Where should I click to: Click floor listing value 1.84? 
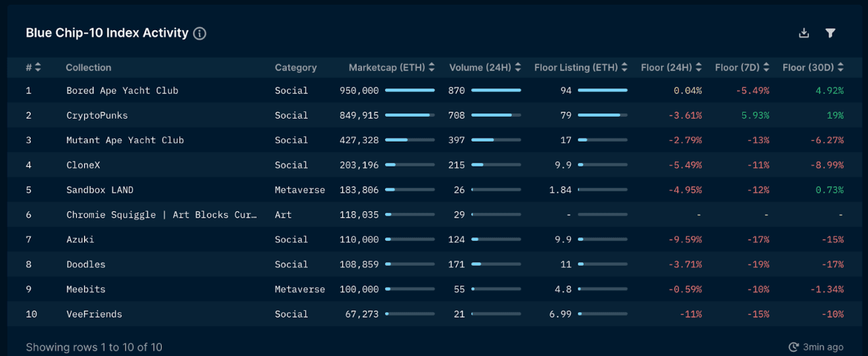click(x=560, y=190)
